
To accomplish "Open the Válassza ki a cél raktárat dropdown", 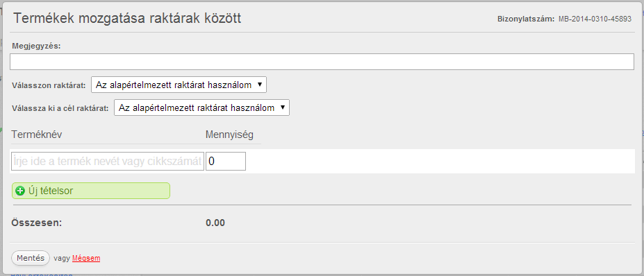I will (x=201, y=108).
